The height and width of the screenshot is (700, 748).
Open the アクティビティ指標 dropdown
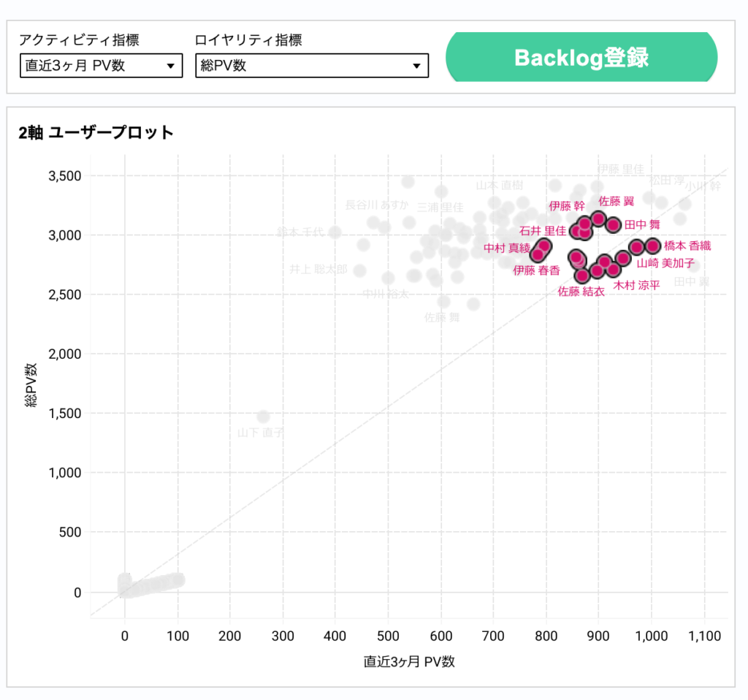(101, 66)
